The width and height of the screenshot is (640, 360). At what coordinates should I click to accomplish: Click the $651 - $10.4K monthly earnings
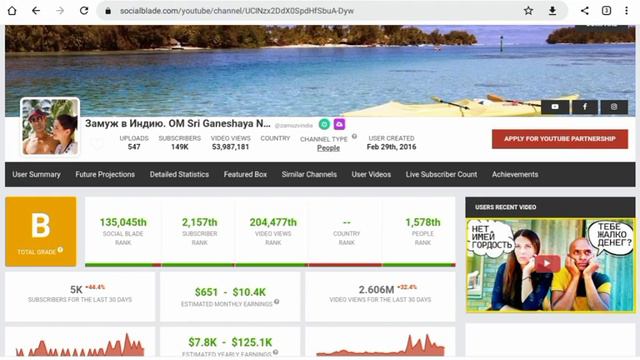[x=230, y=292]
